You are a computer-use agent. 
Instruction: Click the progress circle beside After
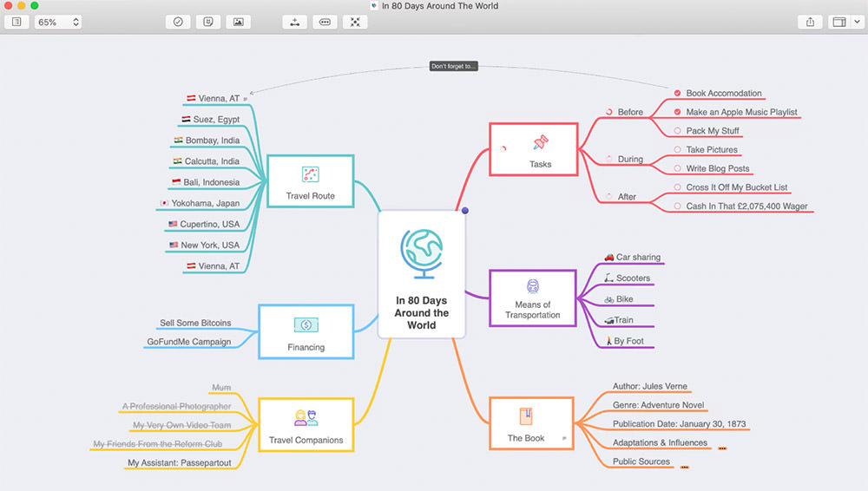click(609, 197)
